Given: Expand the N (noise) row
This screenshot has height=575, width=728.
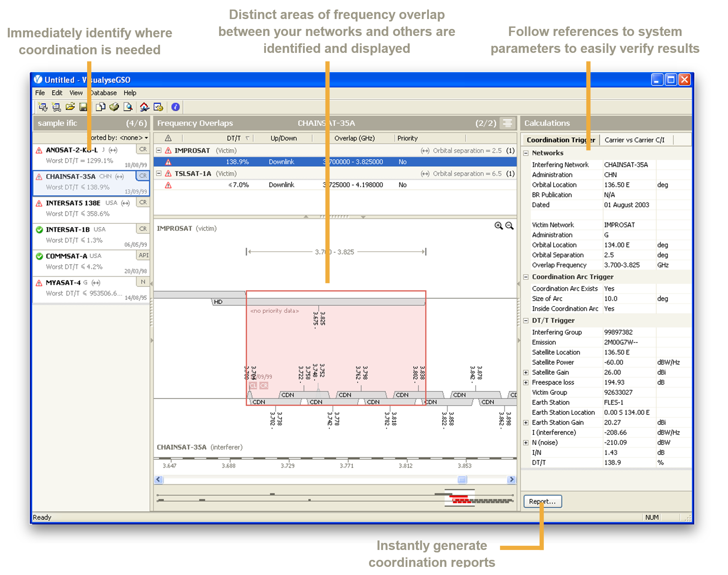Looking at the screenshot, I should (x=526, y=443).
